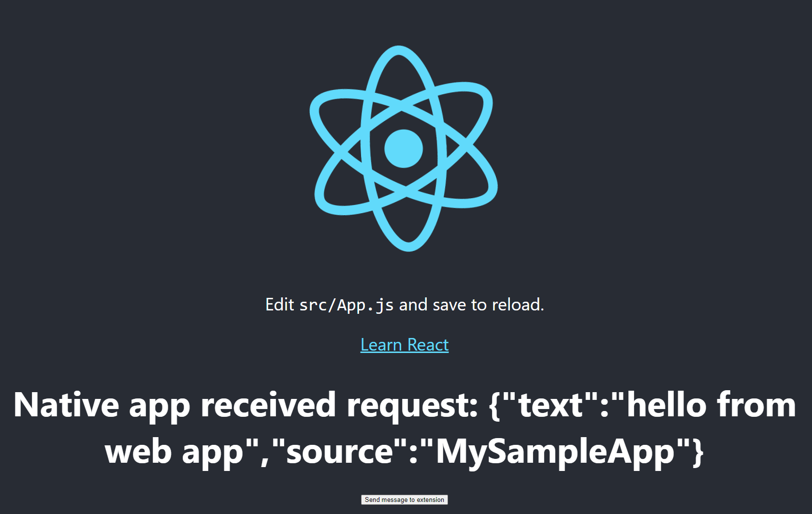The height and width of the screenshot is (514, 812).
Task: Click the solid nucleus circle of the React logo
Action: [x=404, y=148]
